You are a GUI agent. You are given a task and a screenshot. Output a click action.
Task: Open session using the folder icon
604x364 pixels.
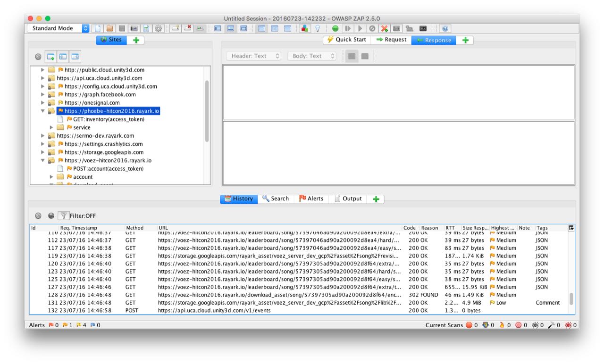[110, 28]
